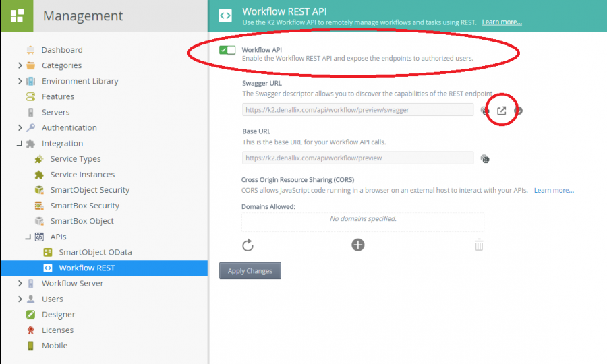Click the Mobile label in tree
Viewport: 607px width, 364px height.
click(55, 345)
